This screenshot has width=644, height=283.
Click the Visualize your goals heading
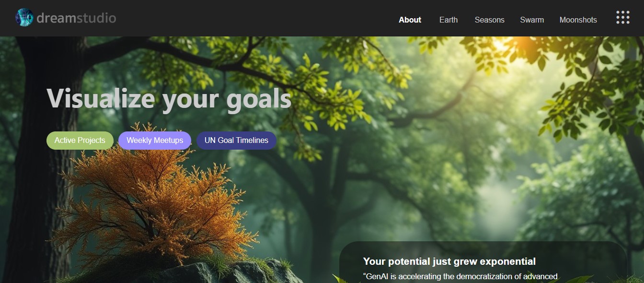[x=169, y=99]
